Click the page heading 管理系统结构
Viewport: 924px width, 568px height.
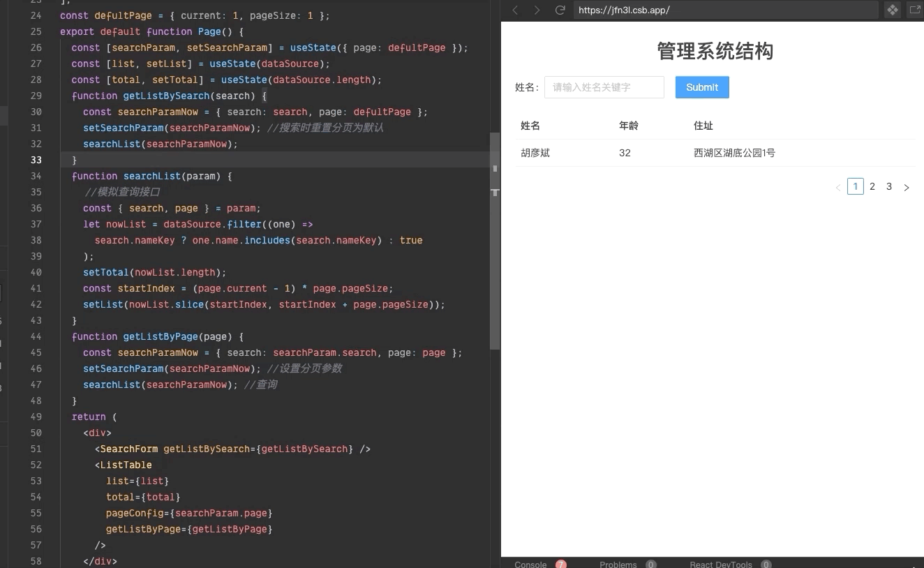[715, 51]
